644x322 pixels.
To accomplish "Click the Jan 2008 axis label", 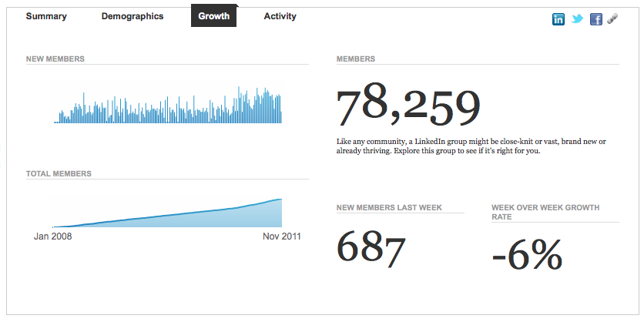I will tap(53, 236).
